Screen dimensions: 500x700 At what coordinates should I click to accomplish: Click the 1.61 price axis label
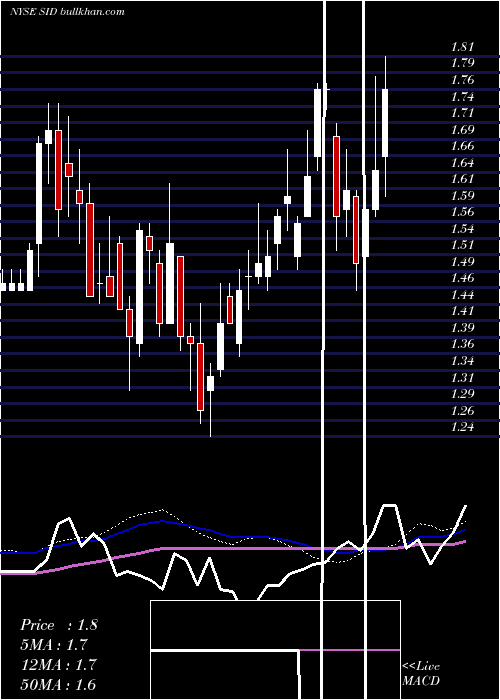pyautogui.click(x=462, y=179)
